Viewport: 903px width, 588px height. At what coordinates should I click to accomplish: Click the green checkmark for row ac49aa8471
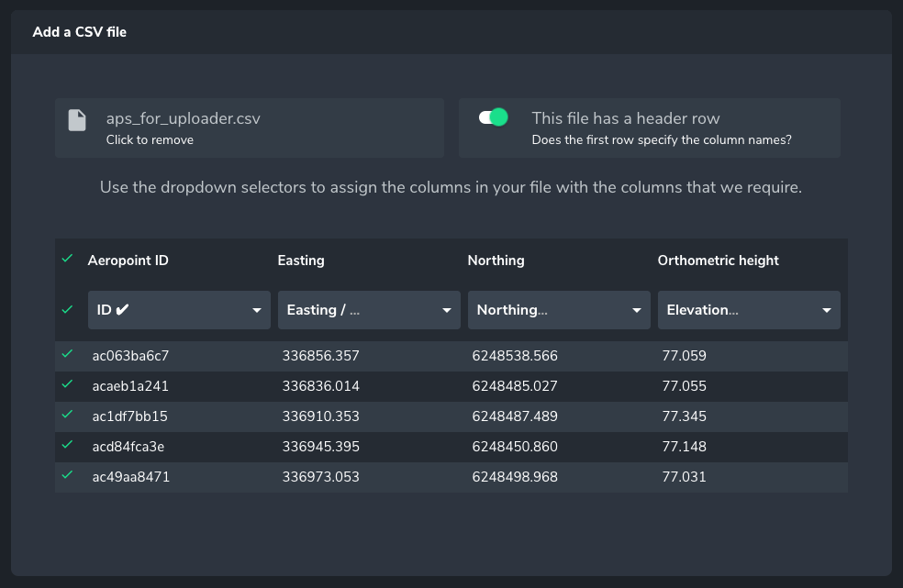[x=67, y=475]
